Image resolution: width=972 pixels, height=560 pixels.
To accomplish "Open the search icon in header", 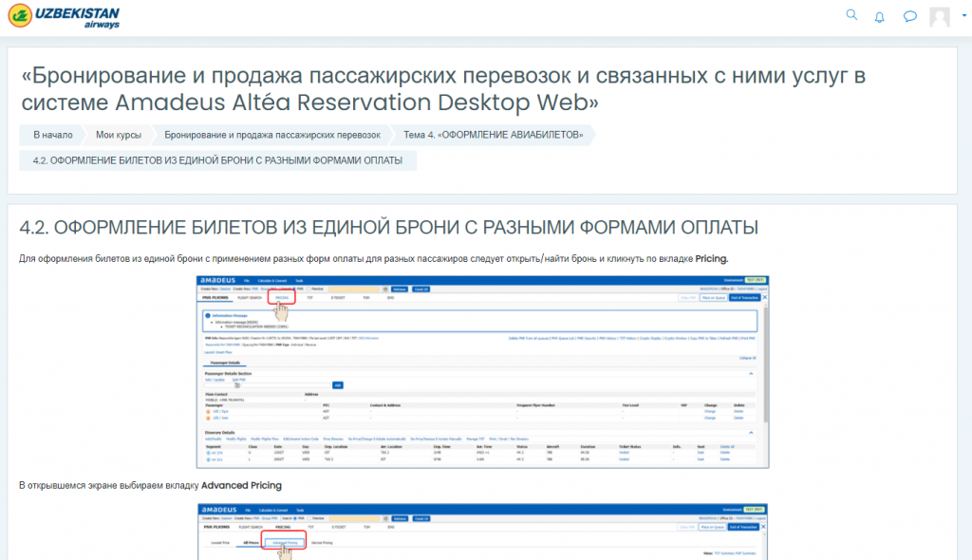I will (x=851, y=15).
